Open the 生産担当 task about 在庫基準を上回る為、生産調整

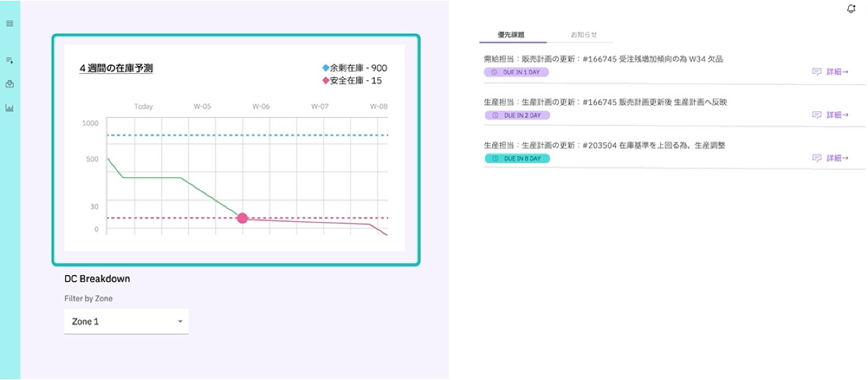[x=604, y=145]
